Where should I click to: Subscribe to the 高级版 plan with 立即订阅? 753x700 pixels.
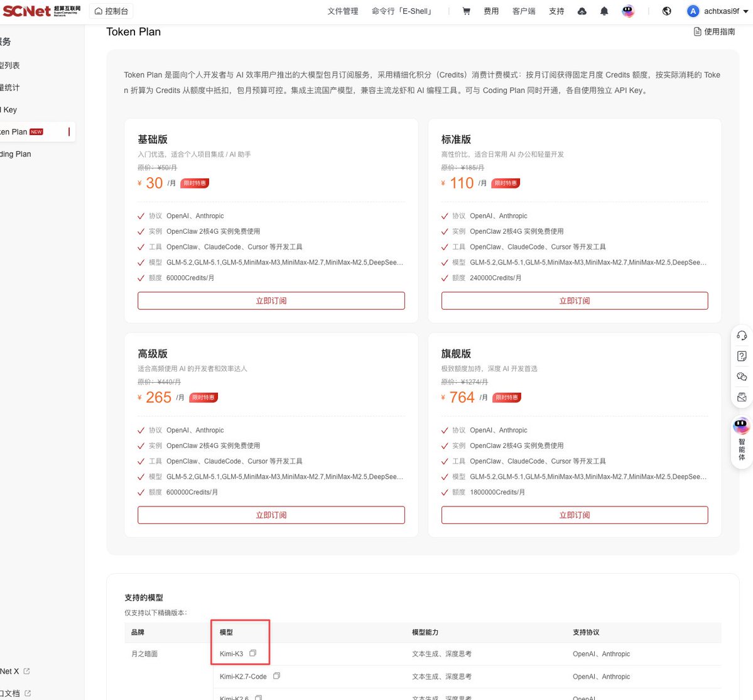point(271,515)
